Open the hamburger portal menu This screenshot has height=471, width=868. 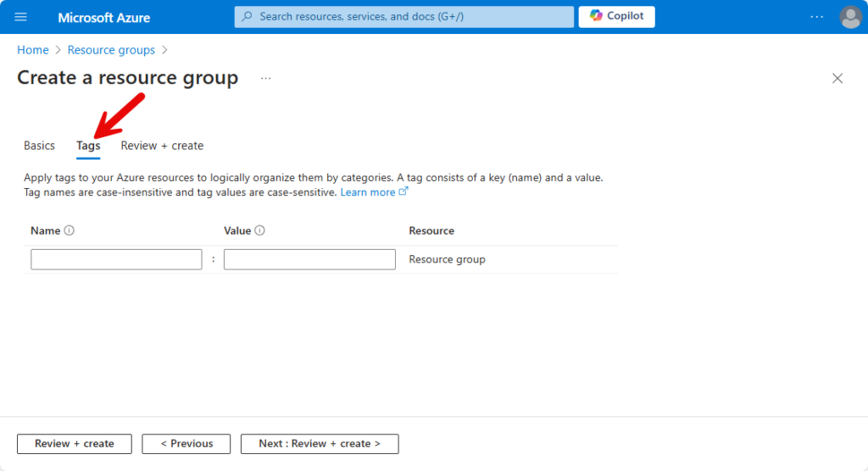(x=20, y=17)
